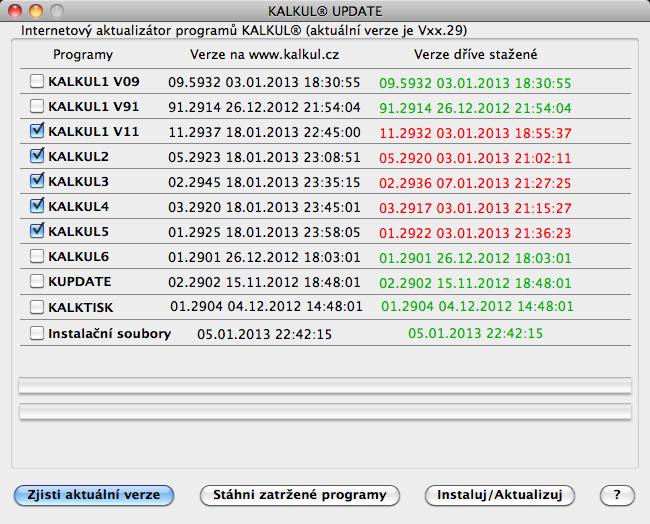
Task: Click web version 02.2902 15.11.2012 18:48:01 in black
Action: pos(264,282)
